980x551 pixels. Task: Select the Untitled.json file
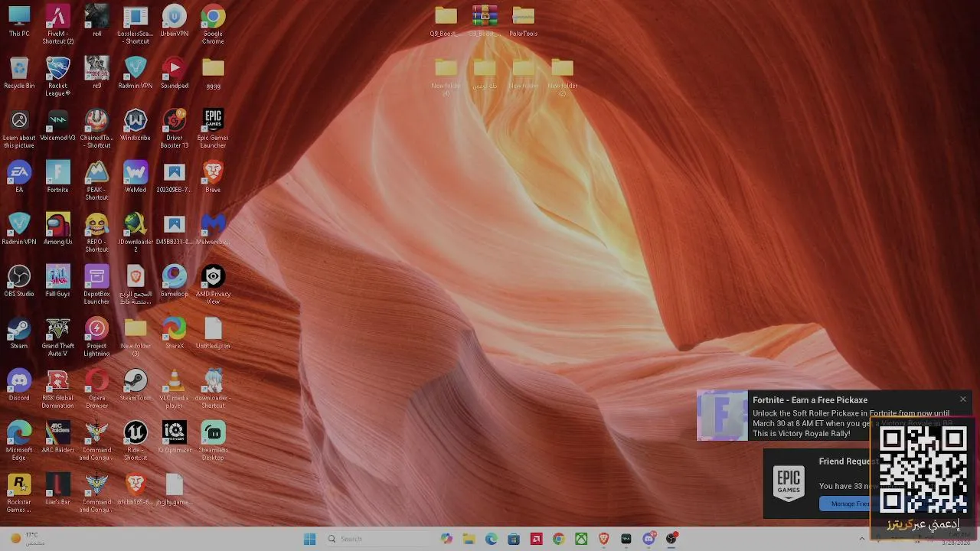point(213,333)
